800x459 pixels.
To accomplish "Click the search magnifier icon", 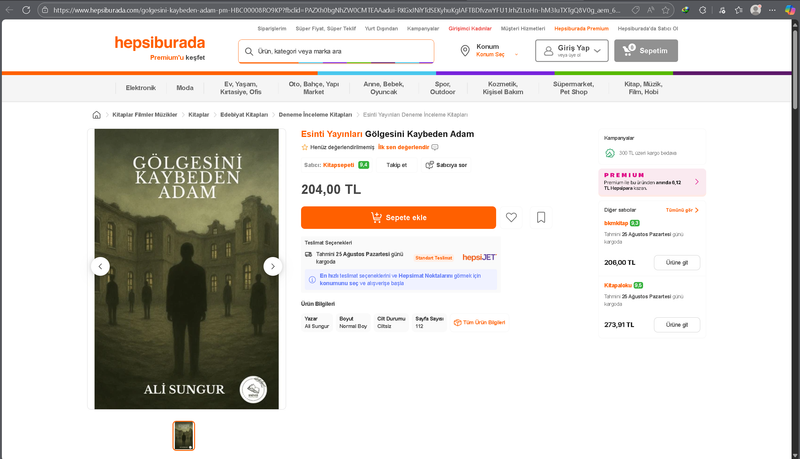I will [x=249, y=52].
